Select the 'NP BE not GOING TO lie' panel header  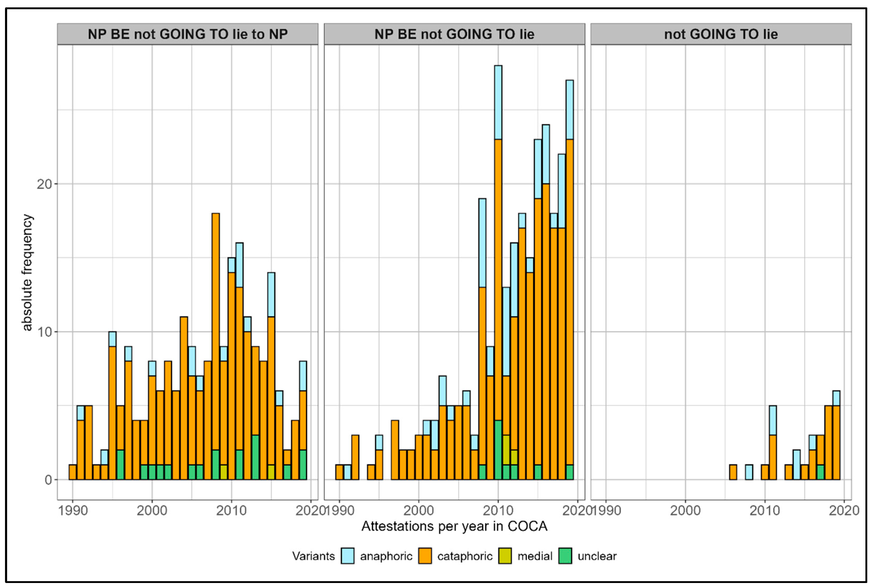tap(454, 34)
